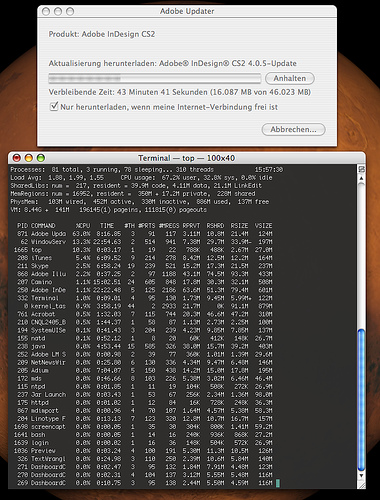Click the Terminal window's blue vertical scrollbar thumb
380x500 pixels.
[x=361, y=400]
